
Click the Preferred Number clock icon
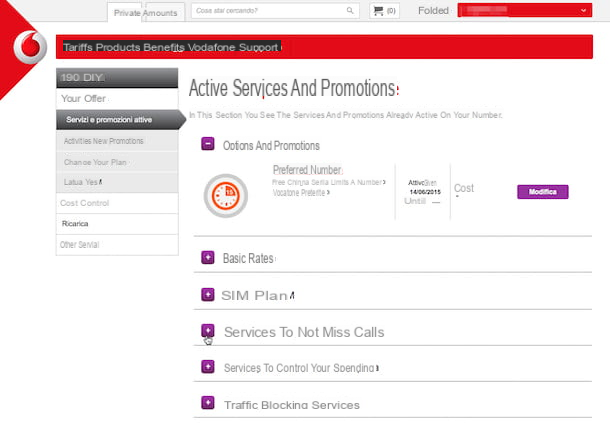coord(226,195)
